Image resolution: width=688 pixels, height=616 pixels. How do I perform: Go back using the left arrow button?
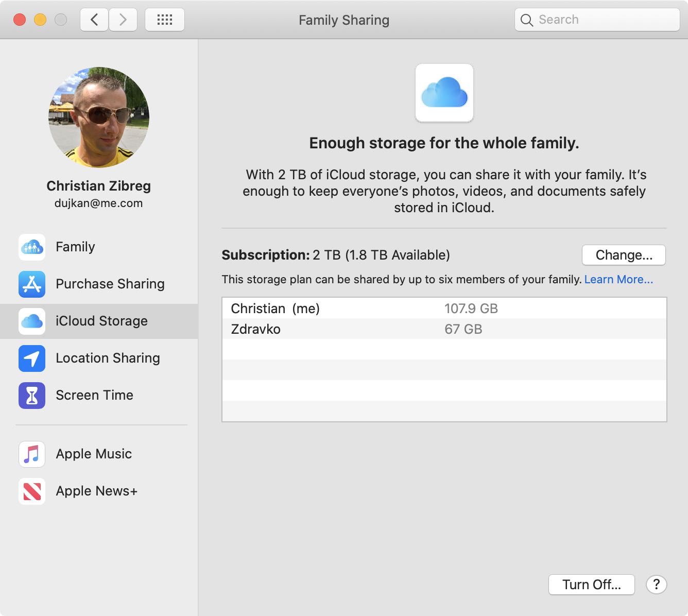pyautogui.click(x=94, y=19)
